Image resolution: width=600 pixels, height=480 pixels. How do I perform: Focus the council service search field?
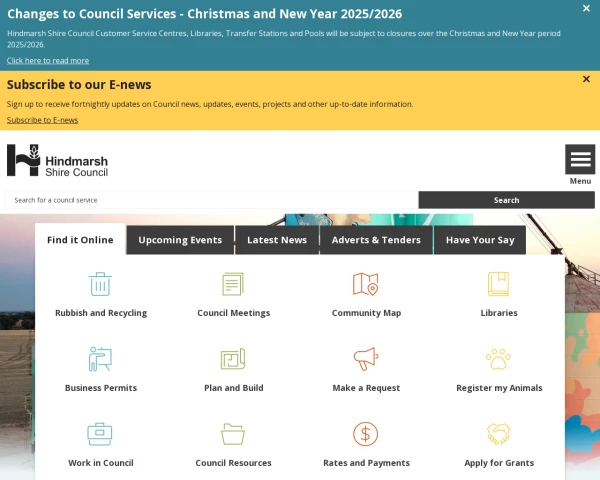point(210,200)
